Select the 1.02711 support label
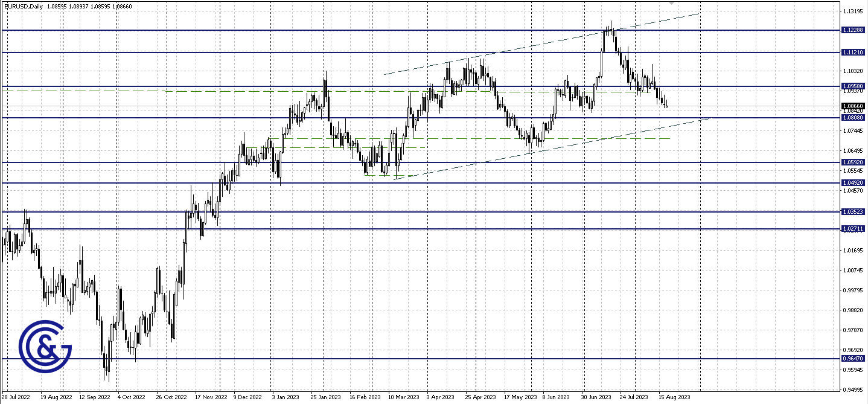 (x=852, y=228)
